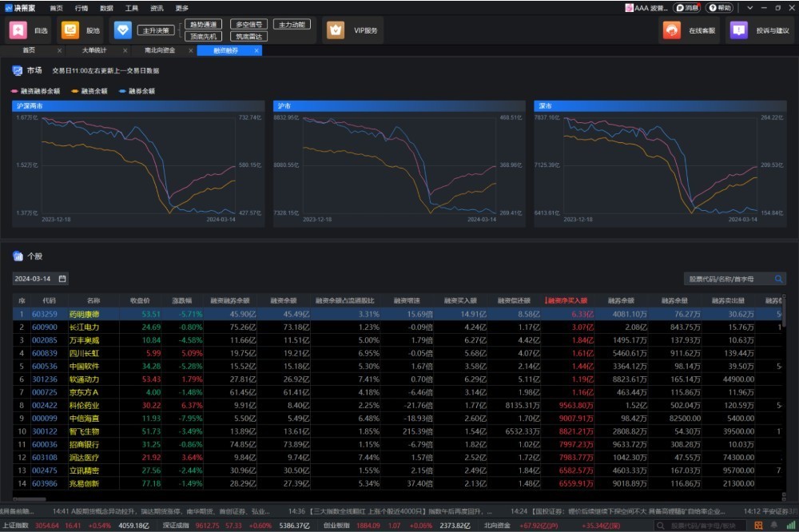Click the 趋势通道 button

(203, 25)
